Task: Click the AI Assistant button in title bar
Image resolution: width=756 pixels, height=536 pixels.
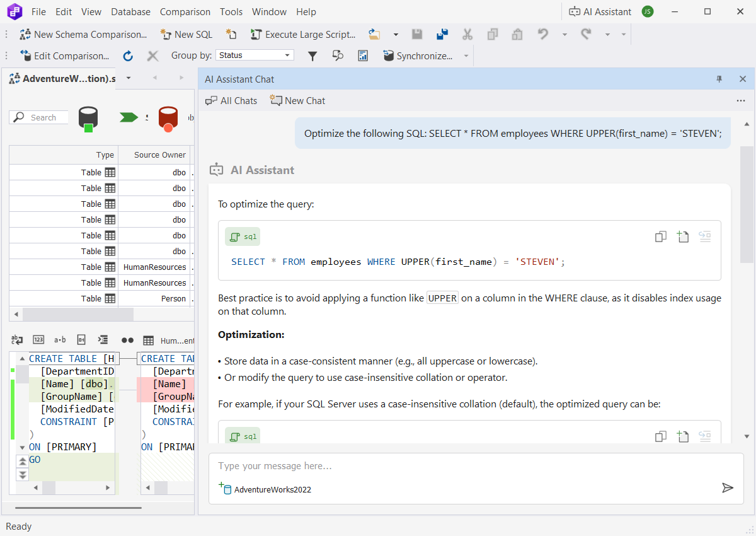Action: (600, 11)
